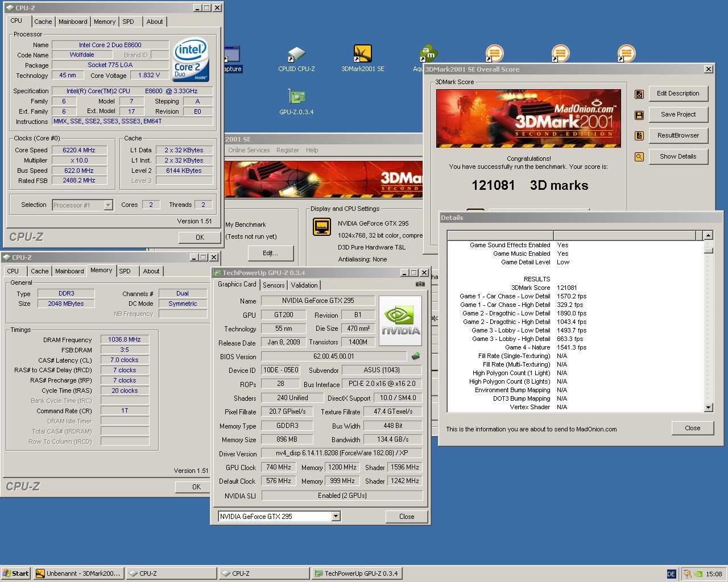728x582 pixels.
Task: Click the Details list scrollbar up arrow
Action: (x=708, y=235)
